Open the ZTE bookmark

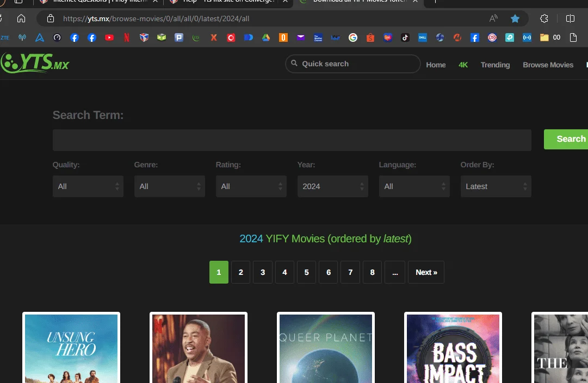tap(5, 37)
